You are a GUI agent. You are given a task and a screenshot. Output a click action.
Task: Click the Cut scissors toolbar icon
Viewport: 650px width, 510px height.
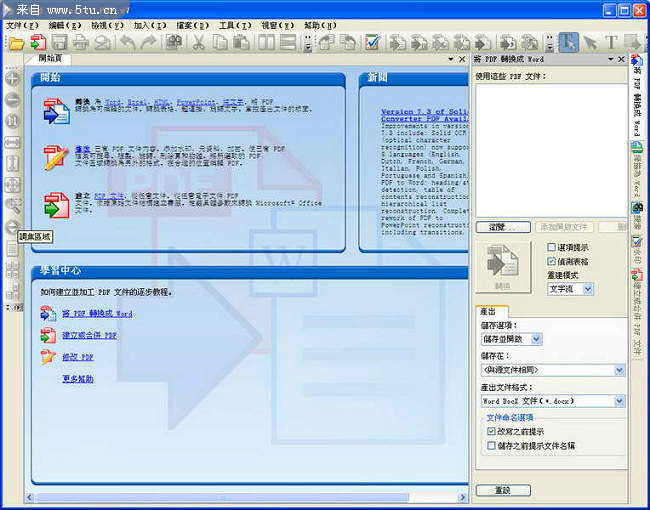click(x=198, y=43)
